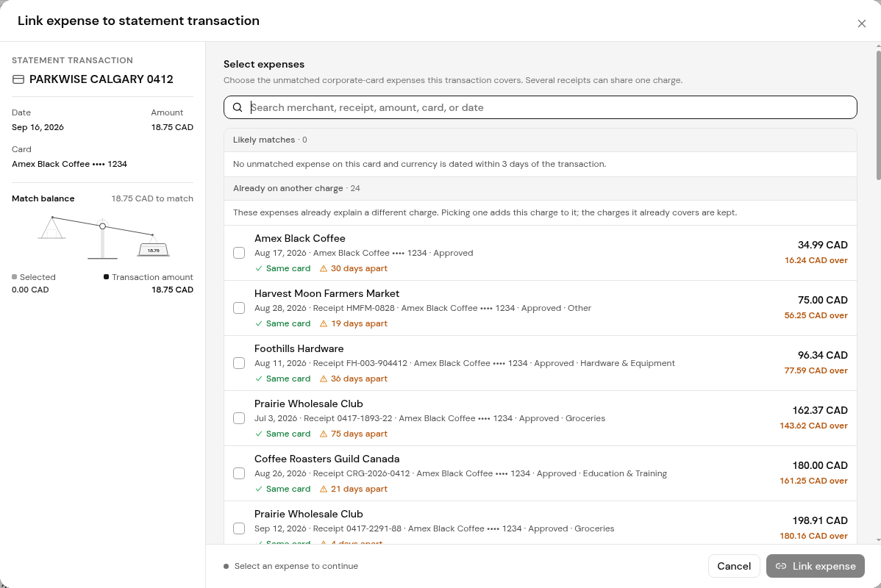Click Receipt 0417-1893-22 details line
This screenshot has width=881, height=588.
(429, 417)
